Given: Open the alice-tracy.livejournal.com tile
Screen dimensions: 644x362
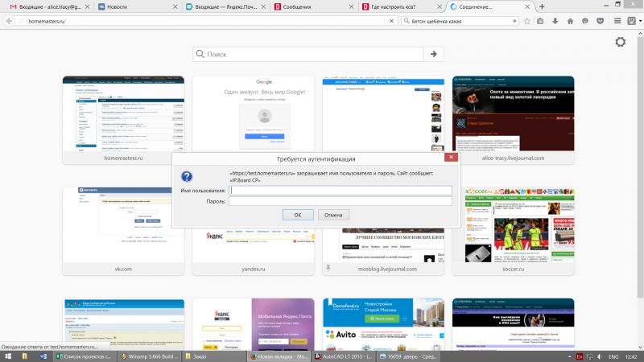Looking at the screenshot, I should point(513,114).
